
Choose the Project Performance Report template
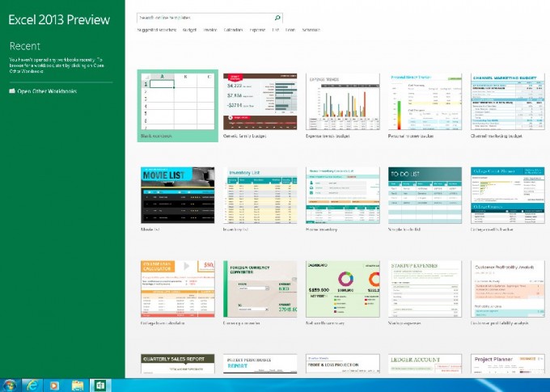click(260, 364)
